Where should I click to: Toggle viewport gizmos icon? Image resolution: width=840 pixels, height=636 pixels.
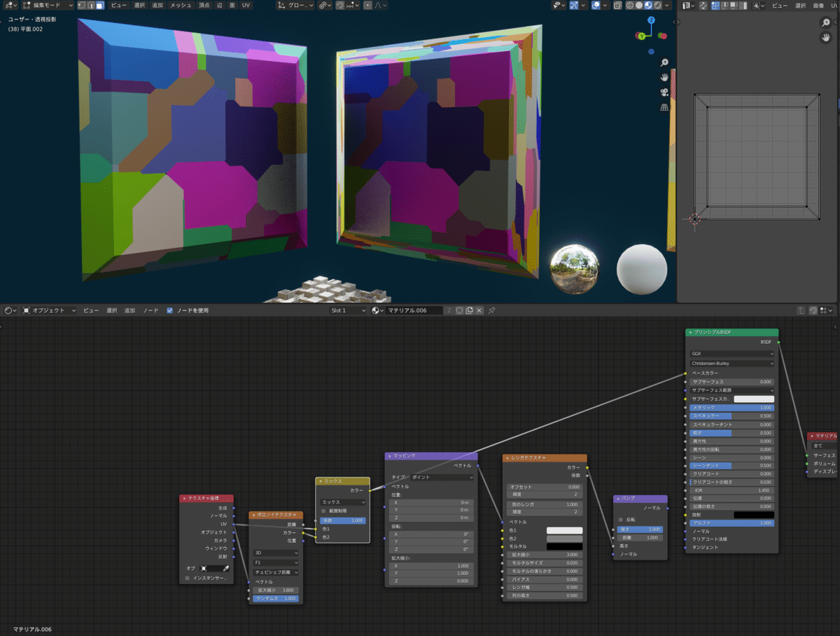click(575, 5)
